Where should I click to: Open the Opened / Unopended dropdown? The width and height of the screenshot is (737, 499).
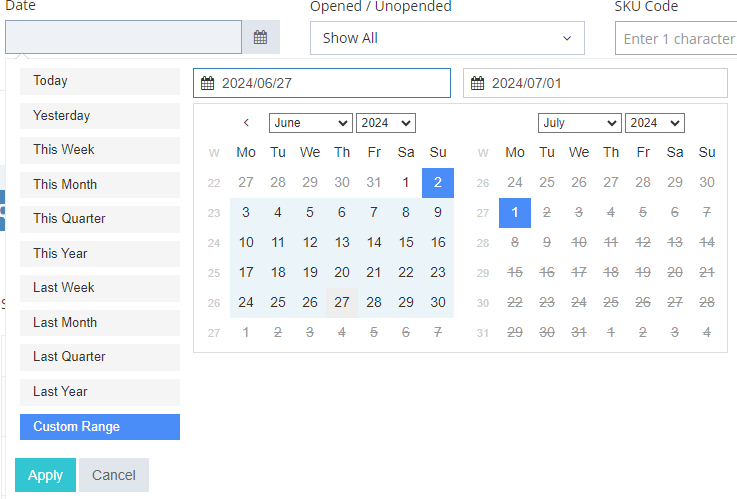(446, 38)
